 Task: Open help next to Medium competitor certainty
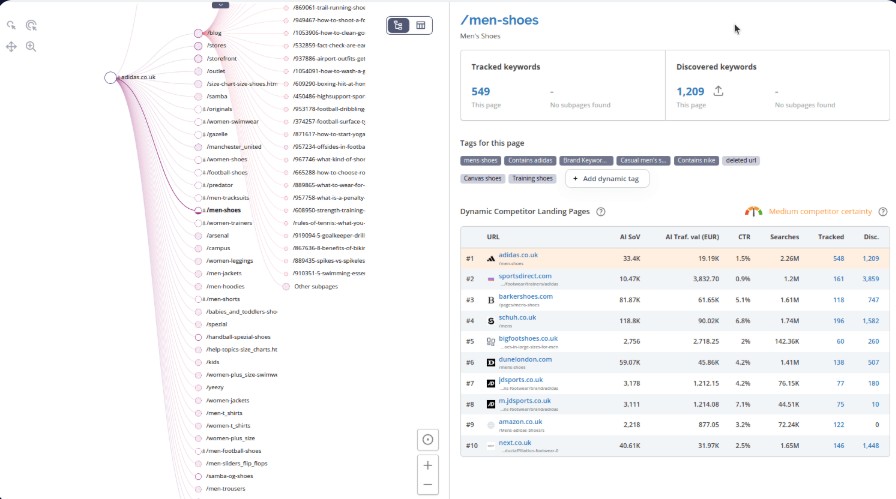883,211
